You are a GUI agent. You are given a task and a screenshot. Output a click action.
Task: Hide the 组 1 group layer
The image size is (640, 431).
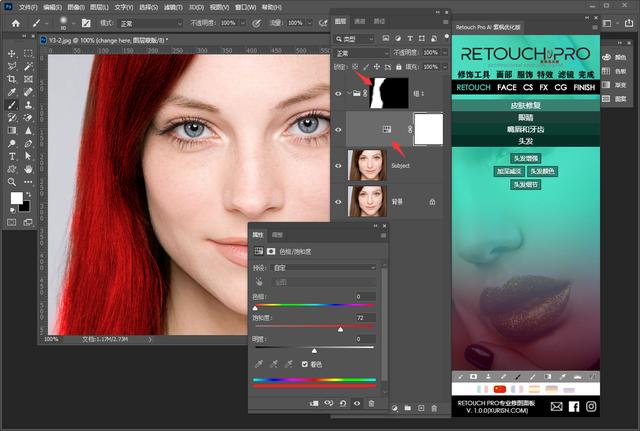click(338, 93)
